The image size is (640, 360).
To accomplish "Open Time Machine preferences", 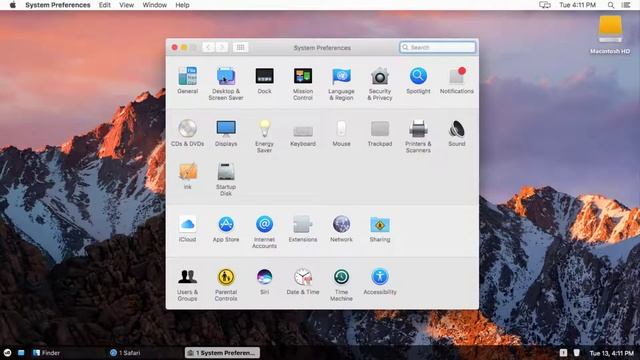I will click(341, 284).
